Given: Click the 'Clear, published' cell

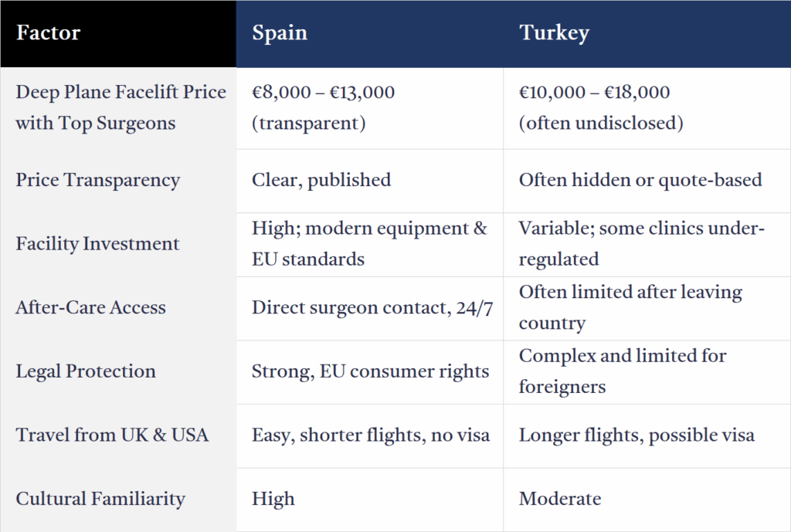Looking at the screenshot, I should (321, 180).
